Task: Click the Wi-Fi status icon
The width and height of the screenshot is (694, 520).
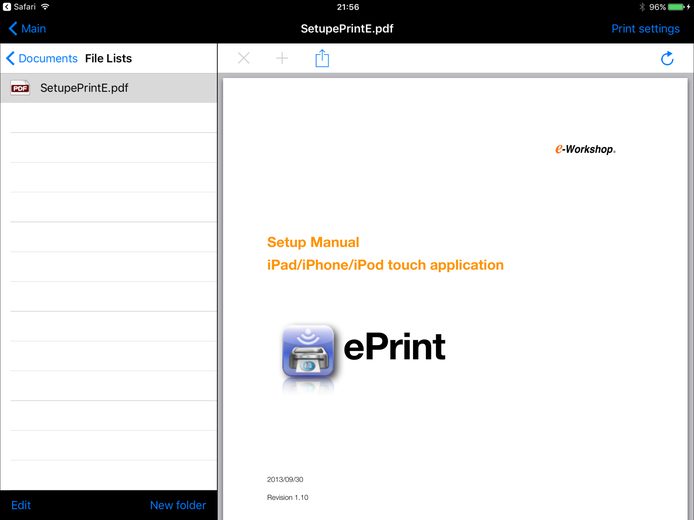Action: [x=45, y=7]
